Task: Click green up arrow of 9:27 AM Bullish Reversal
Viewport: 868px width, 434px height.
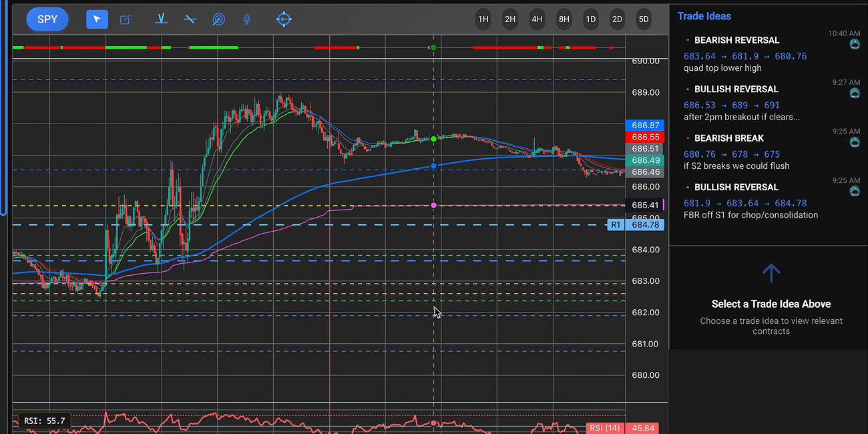Action: pyautogui.click(x=688, y=89)
